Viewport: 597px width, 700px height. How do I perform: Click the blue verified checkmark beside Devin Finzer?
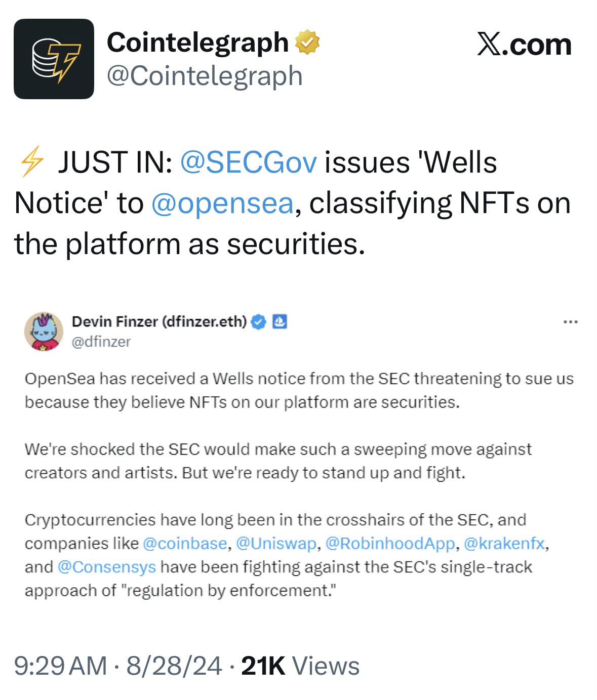[258, 322]
